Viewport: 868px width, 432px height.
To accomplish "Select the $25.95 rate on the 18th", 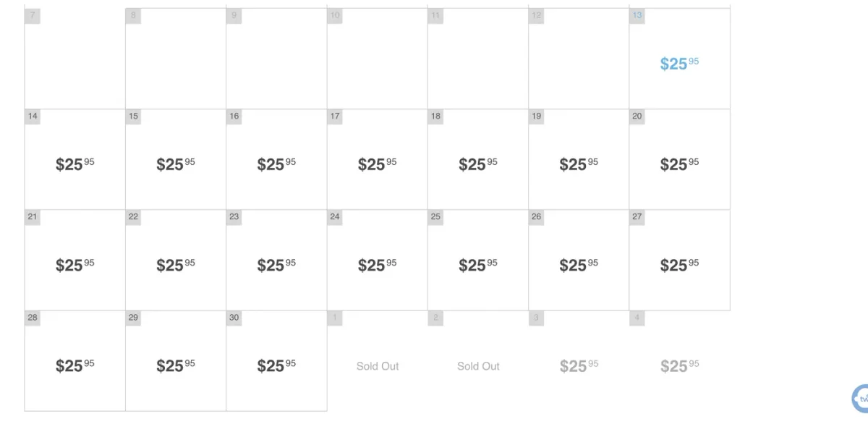I will pyautogui.click(x=477, y=164).
